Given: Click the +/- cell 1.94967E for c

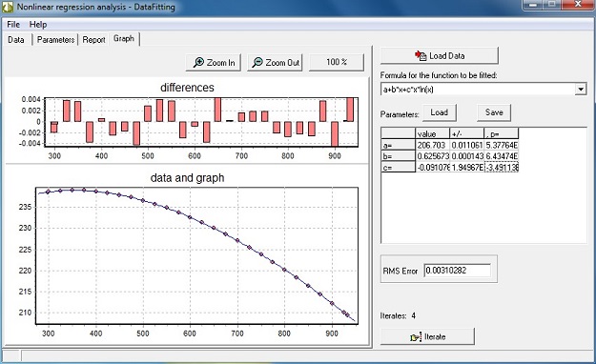Looking at the screenshot, I should [466, 167].
